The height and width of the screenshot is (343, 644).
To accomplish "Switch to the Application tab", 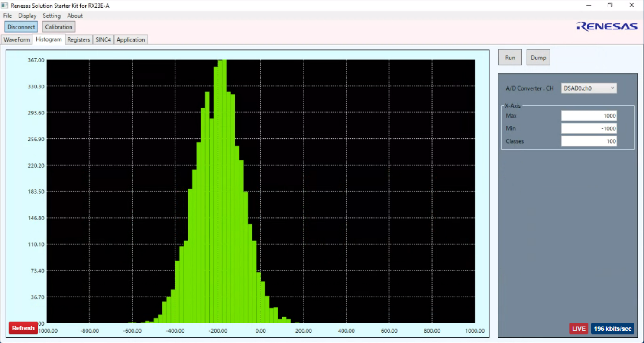I will click(131, 40).
